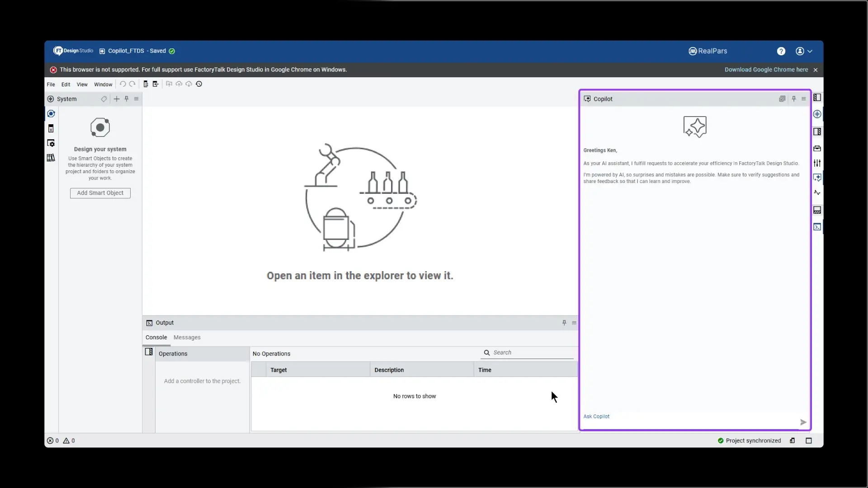Click the Download Google Chrome here link
The width and height of the screenshot is (868, 488).
765,70
